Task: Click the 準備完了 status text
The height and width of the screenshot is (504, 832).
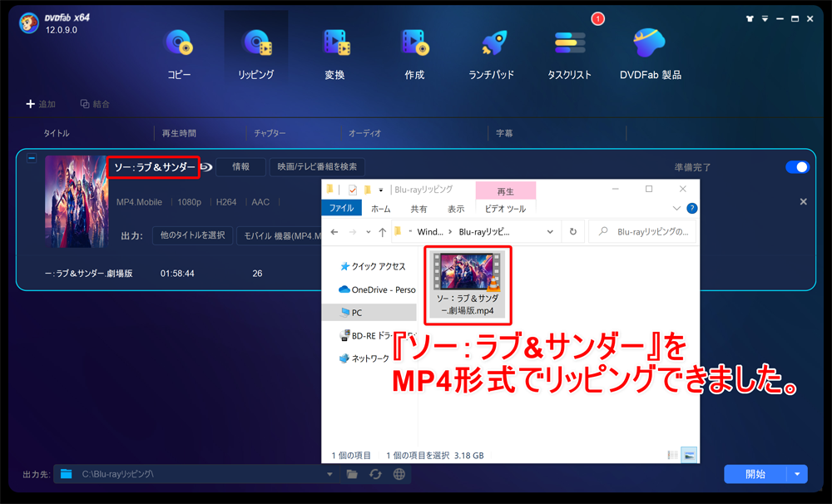Action: pos(692,168)
